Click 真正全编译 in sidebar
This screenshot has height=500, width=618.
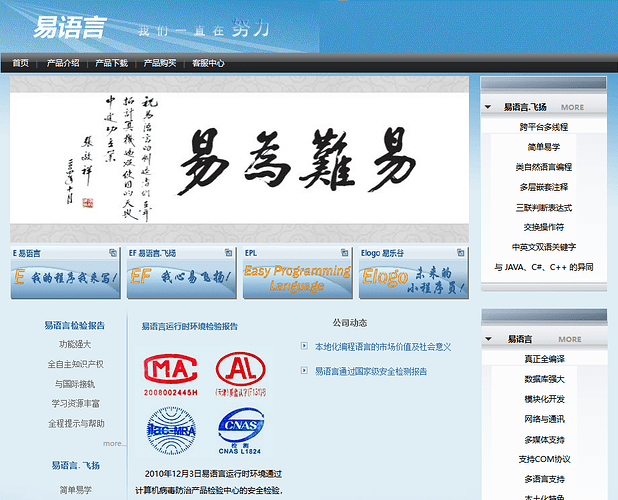pos(544,359)
